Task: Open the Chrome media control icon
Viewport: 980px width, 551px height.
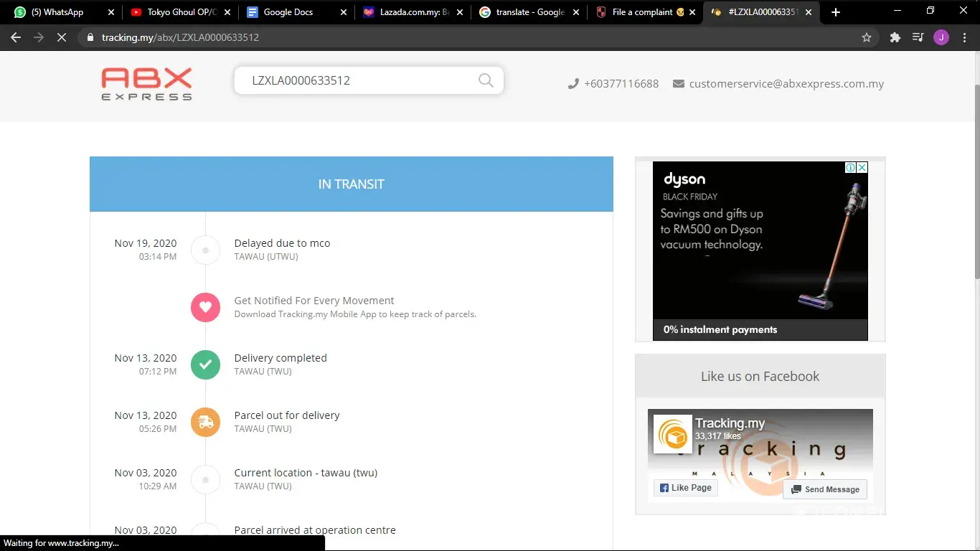Action: point(918,37)
